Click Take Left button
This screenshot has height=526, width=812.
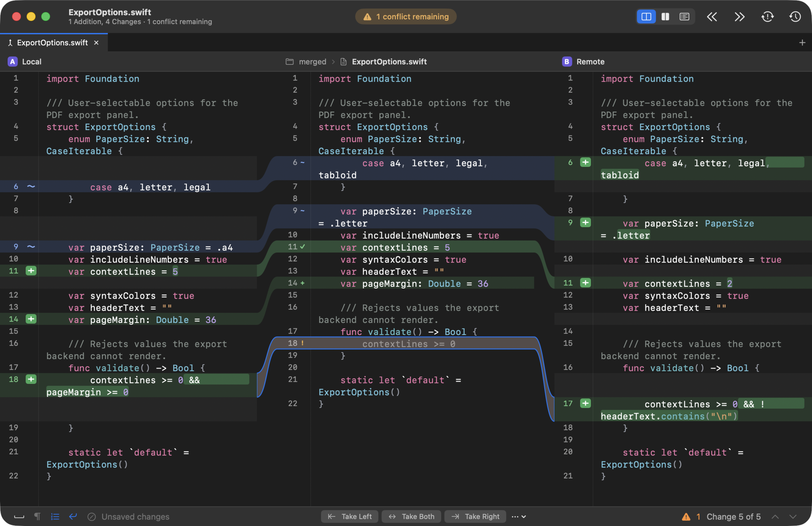(x=349, y=516)
